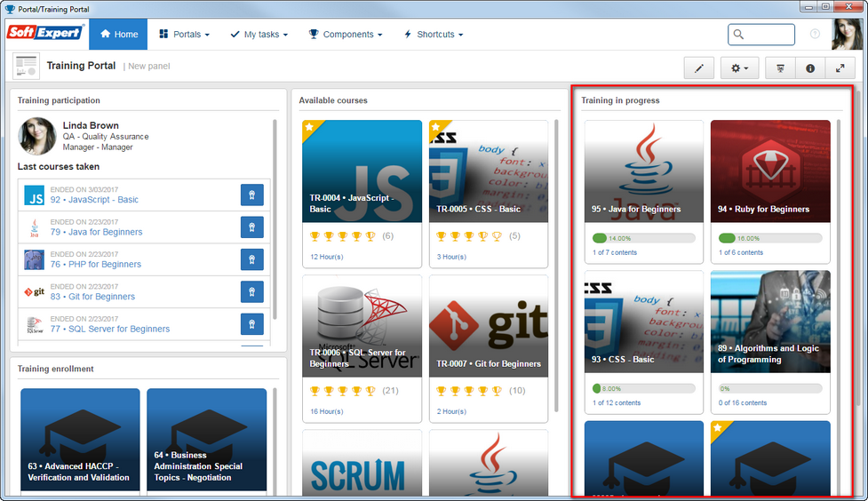
Task: Click 16 Hour(s) under SQL Server card
Action: coord(327,411)
